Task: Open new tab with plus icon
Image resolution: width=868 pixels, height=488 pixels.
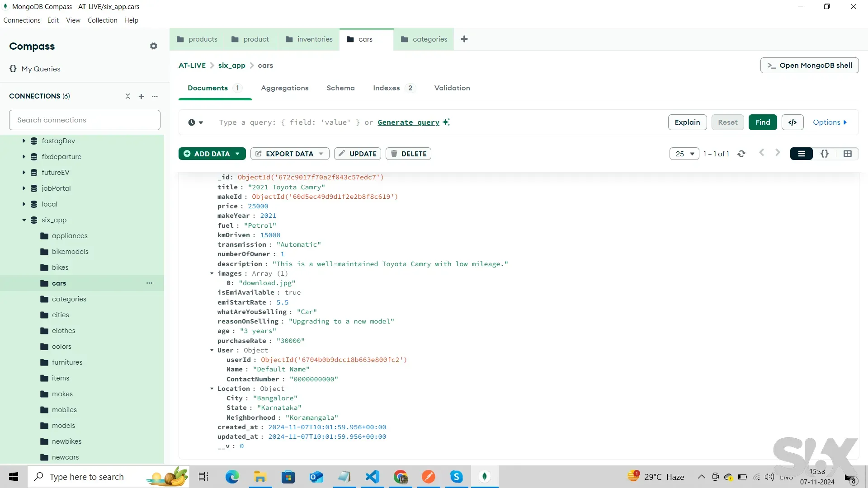Action: [464, 39]
